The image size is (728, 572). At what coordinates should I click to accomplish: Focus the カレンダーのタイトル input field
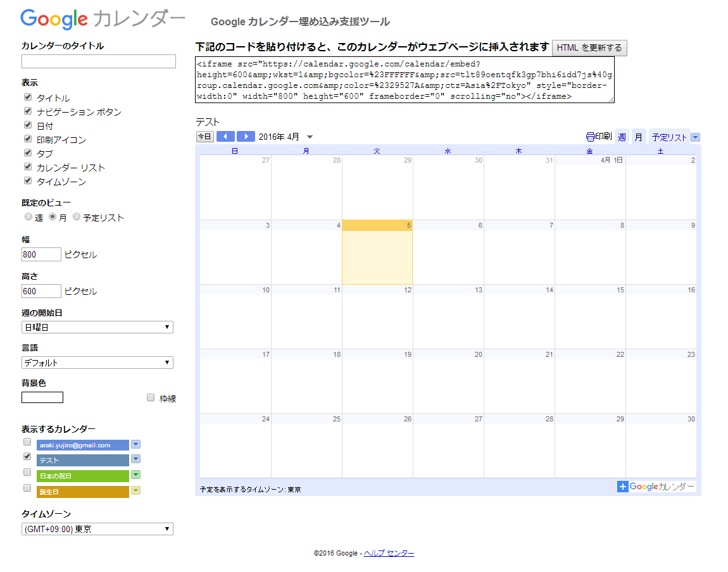coord(98,61)
